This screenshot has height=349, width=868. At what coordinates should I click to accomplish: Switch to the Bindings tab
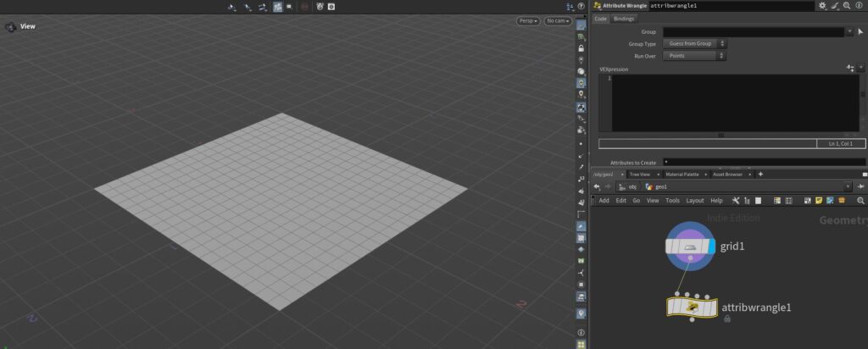pos(624,18)
